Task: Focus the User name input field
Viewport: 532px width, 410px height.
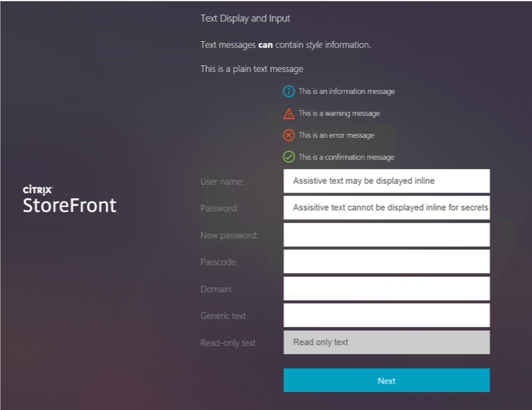Action: pos(386,181)
